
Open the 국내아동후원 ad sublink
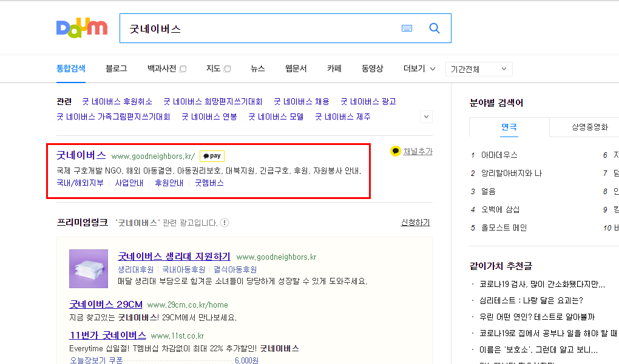[184, 269]
